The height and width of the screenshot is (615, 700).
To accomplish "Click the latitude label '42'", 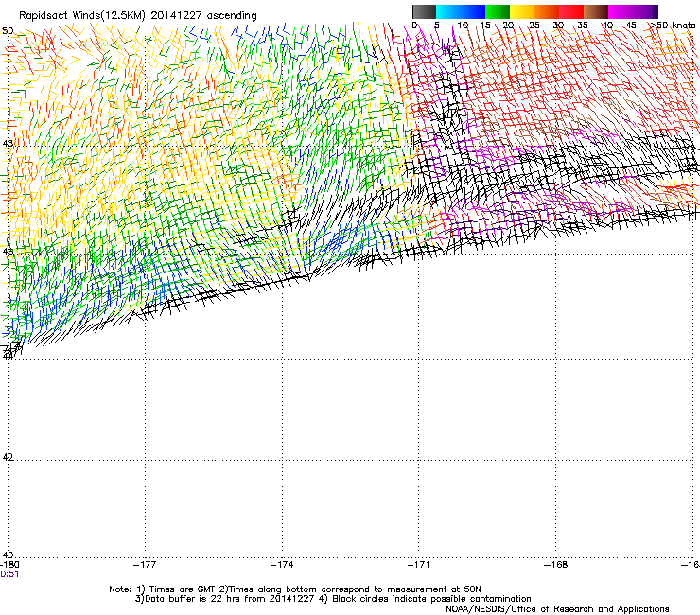I will 8,457.
